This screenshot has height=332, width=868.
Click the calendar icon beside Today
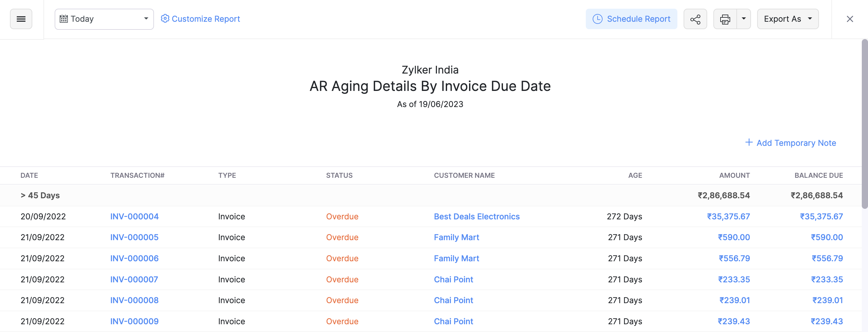pos(64,19)
